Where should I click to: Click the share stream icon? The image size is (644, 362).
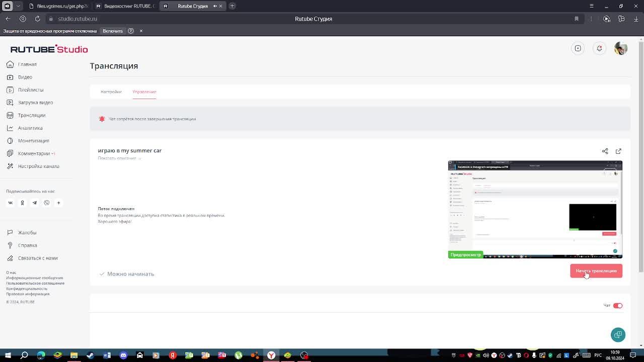[605, 151]
